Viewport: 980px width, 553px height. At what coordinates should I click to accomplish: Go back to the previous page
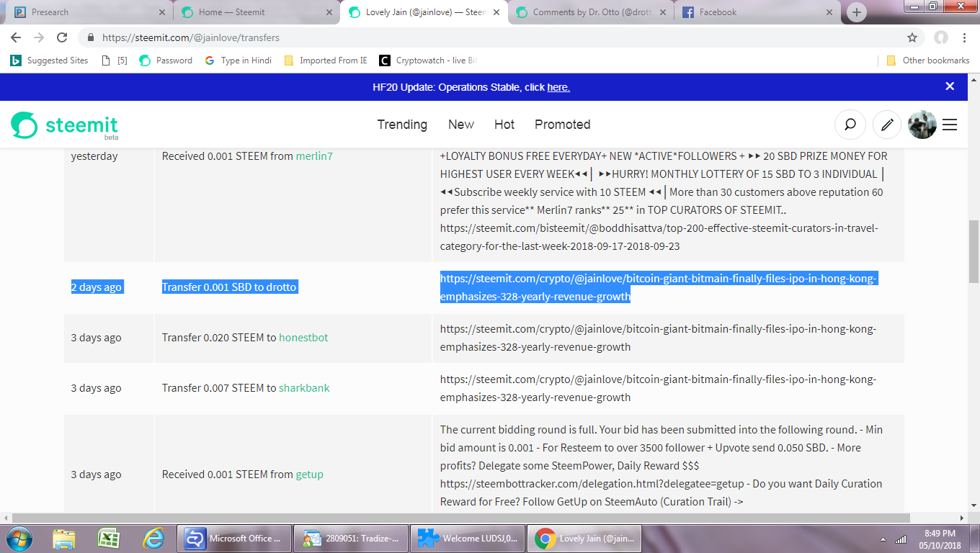pyautogui.click(x=15, y=37)
